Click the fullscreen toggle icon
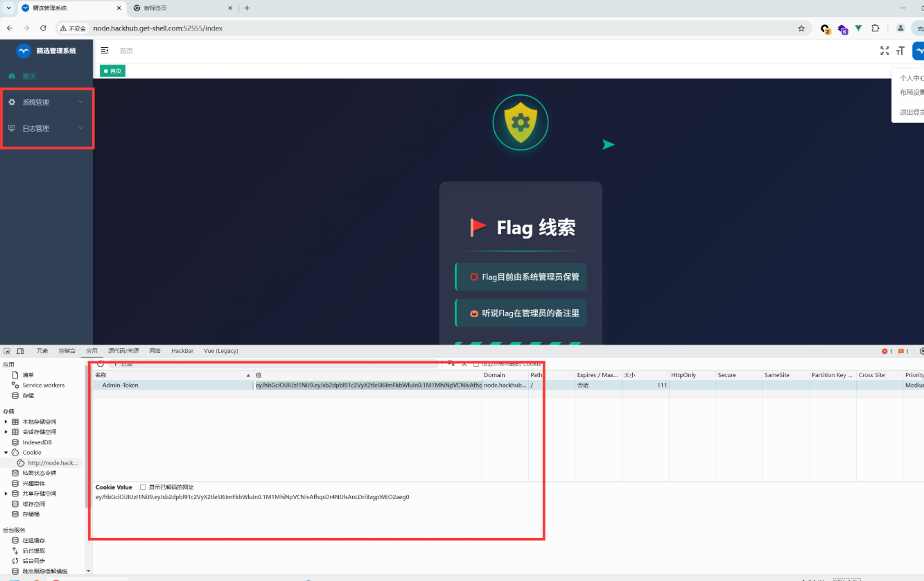 pos(884,51)
